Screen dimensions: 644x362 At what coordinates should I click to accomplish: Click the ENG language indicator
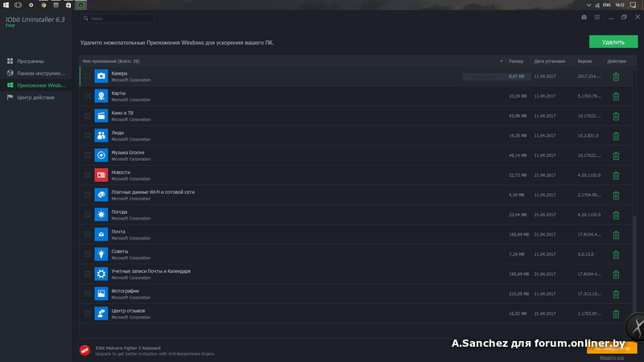pos(607,5)
